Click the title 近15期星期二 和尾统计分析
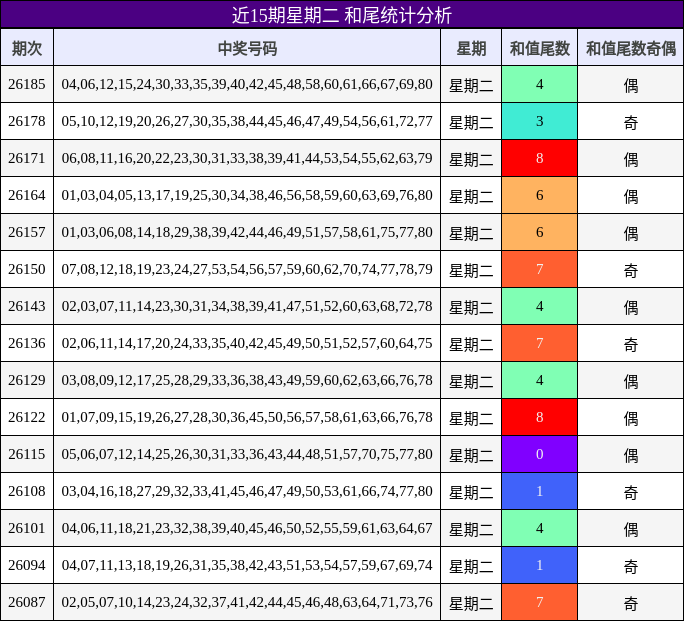The image size is (684, 621). 342,15
